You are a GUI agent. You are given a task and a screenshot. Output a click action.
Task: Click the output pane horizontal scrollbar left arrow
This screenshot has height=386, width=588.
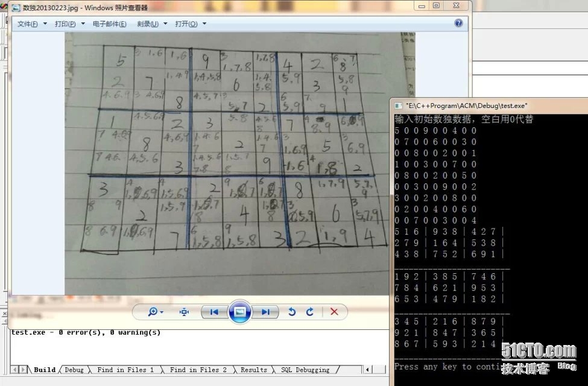(367, 370)
